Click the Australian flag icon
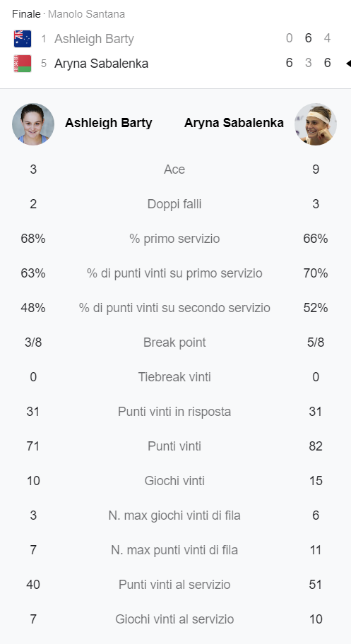Image resolution: width=351 pixels, height=644 pixels. pos(23,39)
